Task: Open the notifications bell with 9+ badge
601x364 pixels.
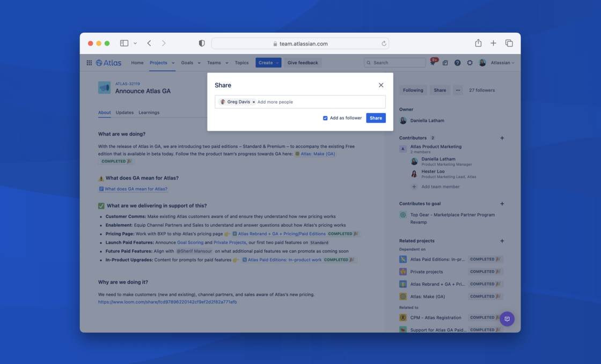Action: [x=433, y=63]
